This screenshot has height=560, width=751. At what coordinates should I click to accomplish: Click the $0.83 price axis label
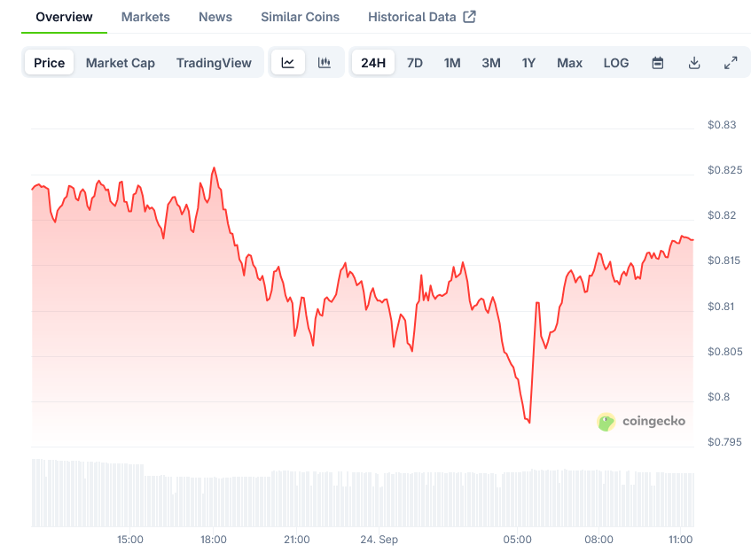click(x=722, y=125)
